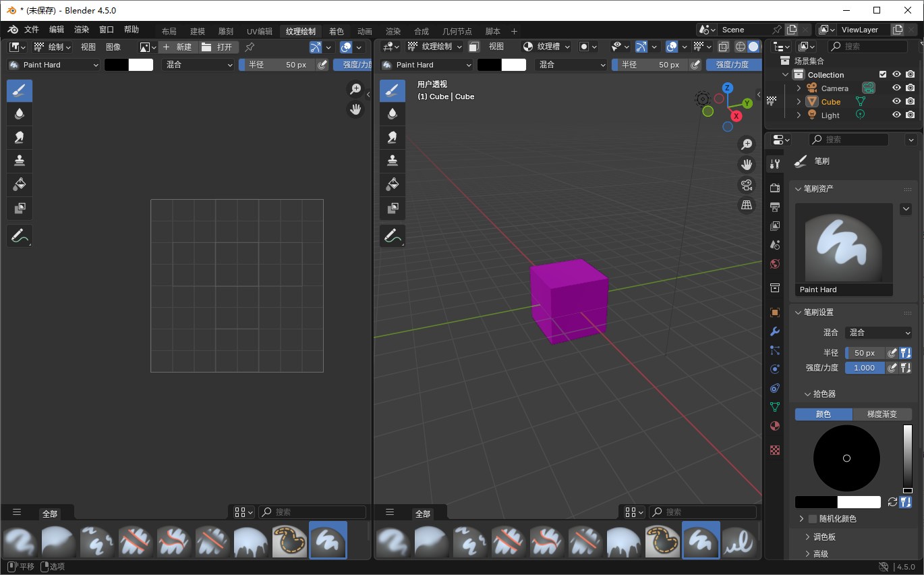Switch to the UV Editing workspace tab

pyautogui.click(x=260, y=31)
